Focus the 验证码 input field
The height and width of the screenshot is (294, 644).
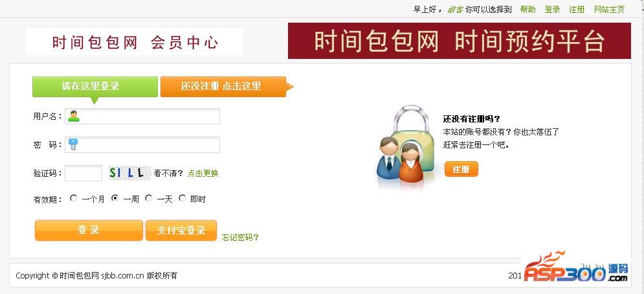83,173
